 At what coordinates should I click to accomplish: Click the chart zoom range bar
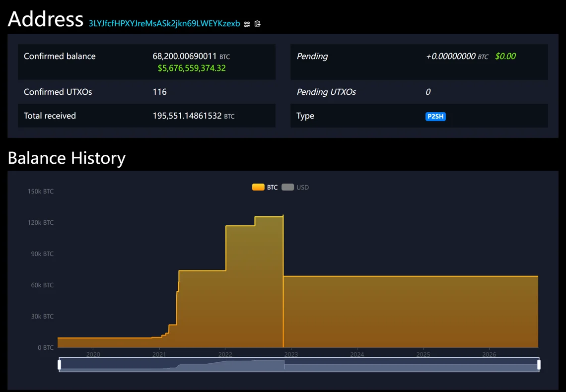click(x=299, y=365)
